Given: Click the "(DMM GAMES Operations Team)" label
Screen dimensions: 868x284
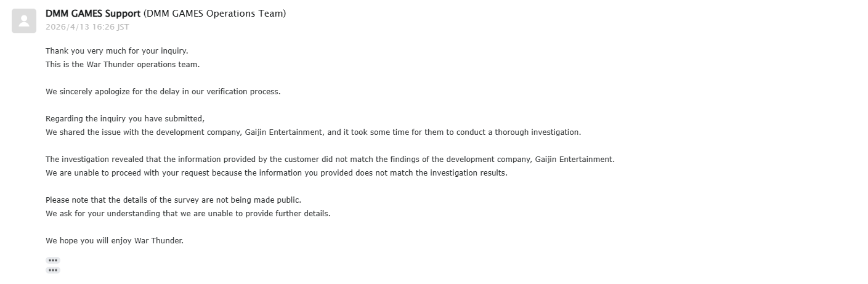Looking at the screenshot, I should [214, 14].
